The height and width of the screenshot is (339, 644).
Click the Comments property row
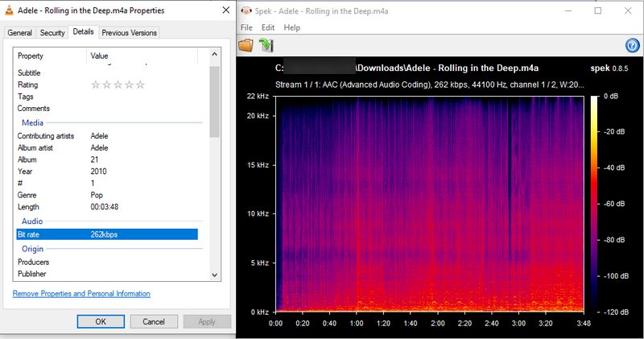coord(107,109)
